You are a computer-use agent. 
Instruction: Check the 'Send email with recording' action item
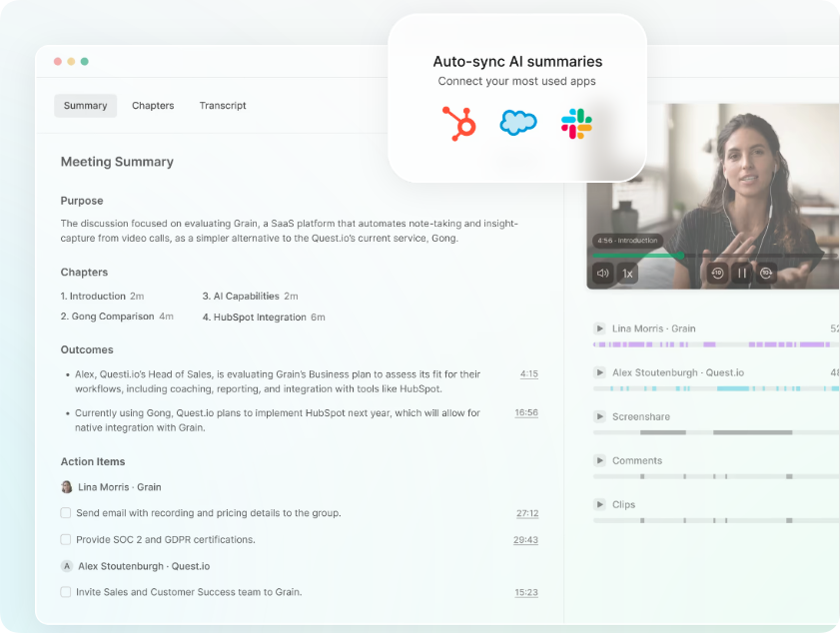pyautogui.click(x=65, y=512)
